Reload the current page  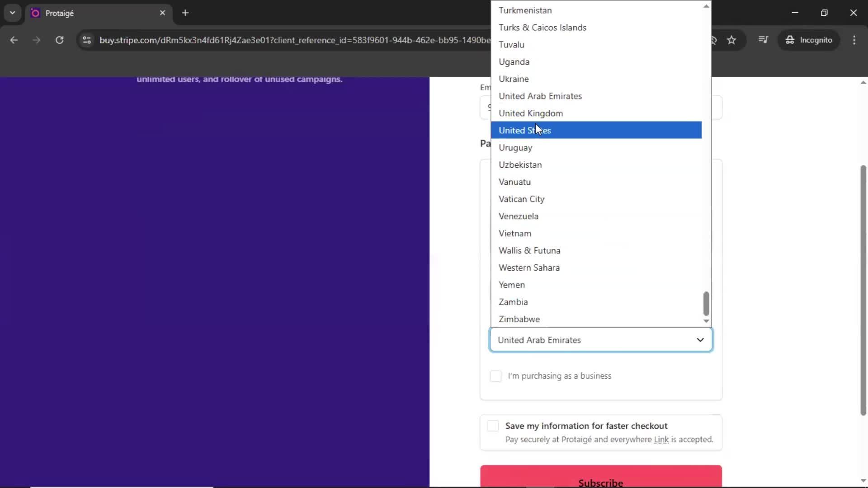(x=59, y=40)
